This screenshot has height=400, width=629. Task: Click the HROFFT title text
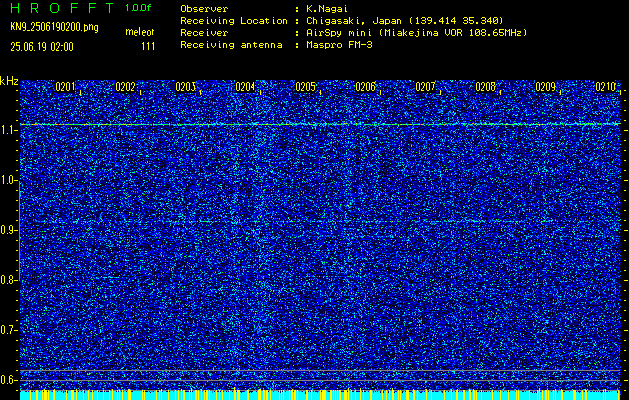(x=63, y=8)
